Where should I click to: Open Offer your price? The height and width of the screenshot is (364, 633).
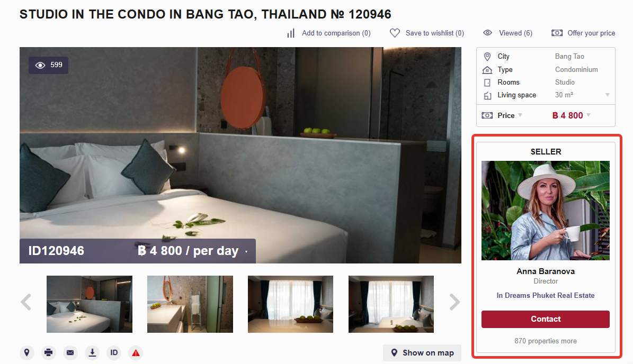[x=583, y=33]
